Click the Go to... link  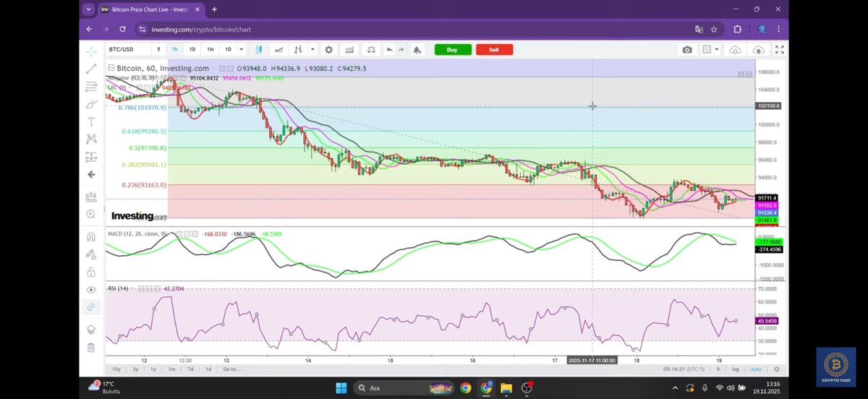(x=231, y=369)
